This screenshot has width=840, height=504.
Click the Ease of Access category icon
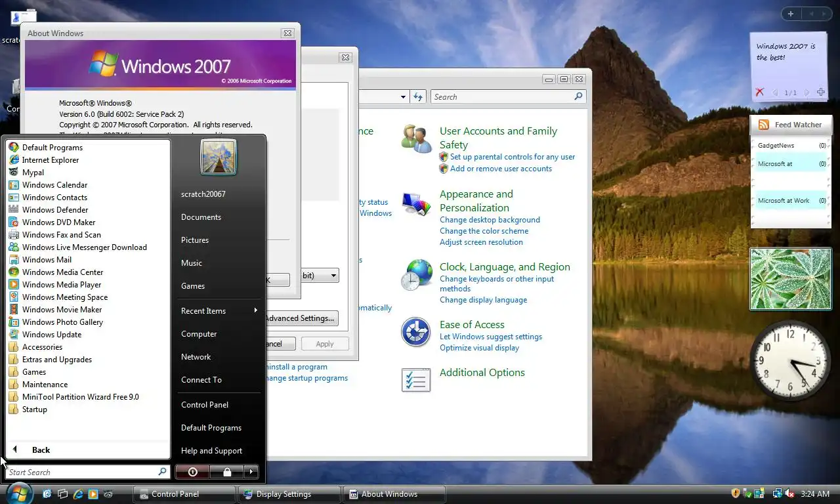[415, 332]
